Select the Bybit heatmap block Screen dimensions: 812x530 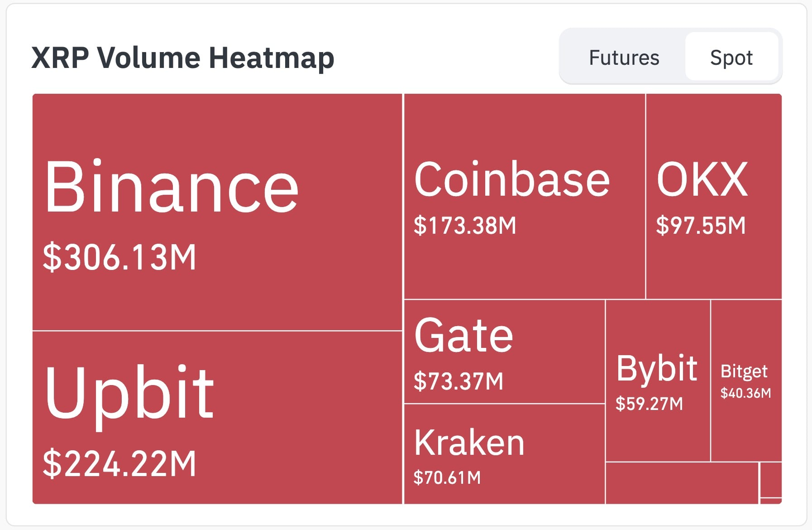tap(658, 381)
